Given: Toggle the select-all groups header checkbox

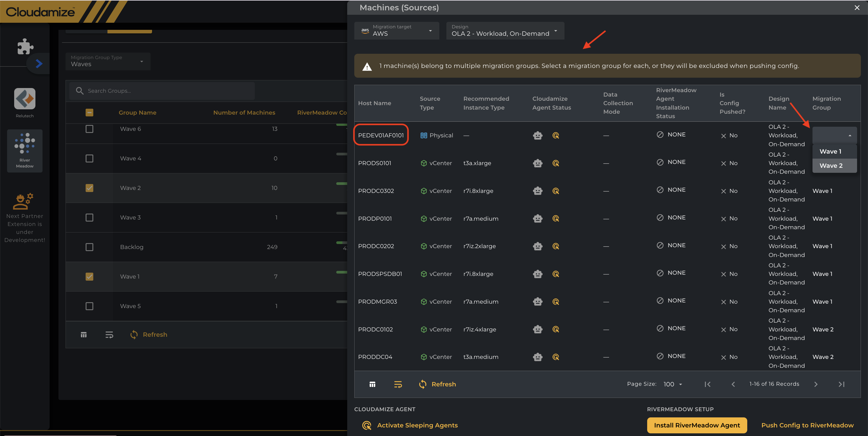Looking at the screenshot, I should tap(89, 113).
